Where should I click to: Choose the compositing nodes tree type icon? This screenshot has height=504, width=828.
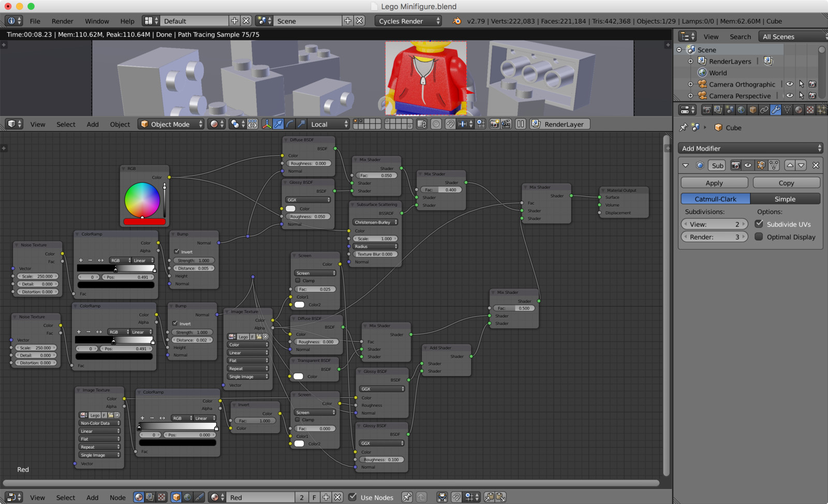[x=150, y=497]
